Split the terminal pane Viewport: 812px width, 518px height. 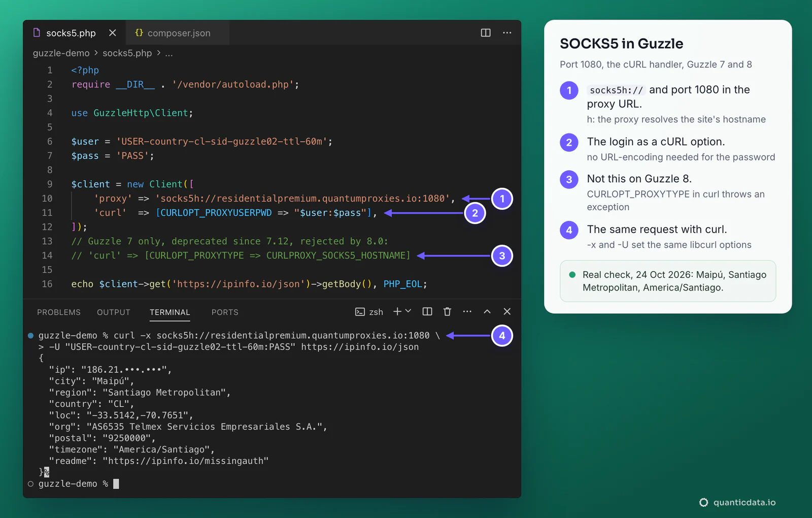click(427, 311)
